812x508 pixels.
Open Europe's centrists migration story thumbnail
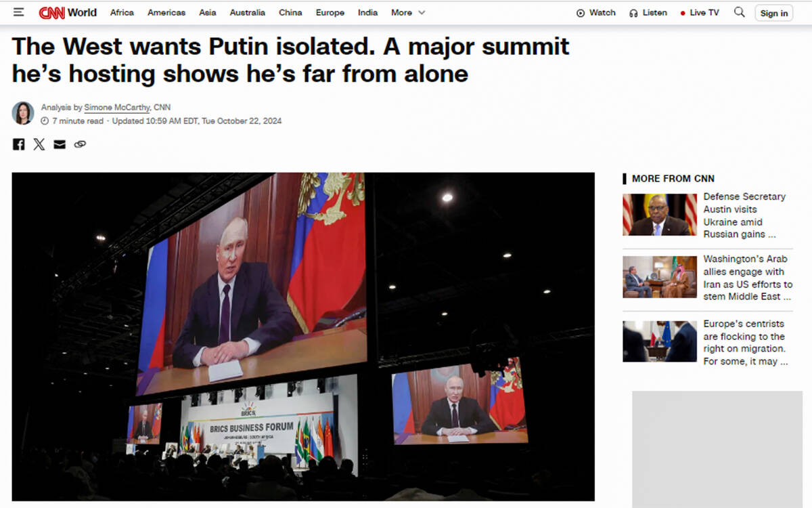(660, 341)
